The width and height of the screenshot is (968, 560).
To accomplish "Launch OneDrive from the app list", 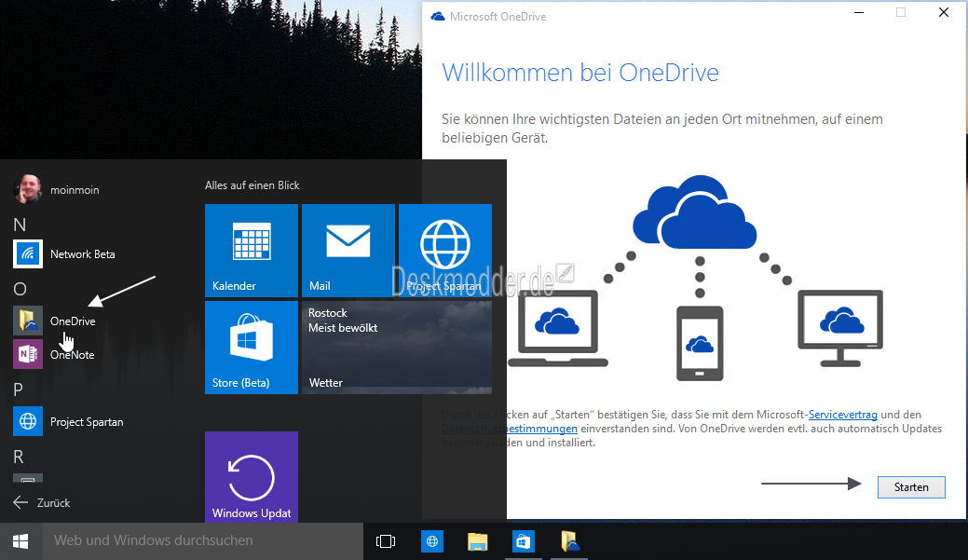I will (73, 321).
